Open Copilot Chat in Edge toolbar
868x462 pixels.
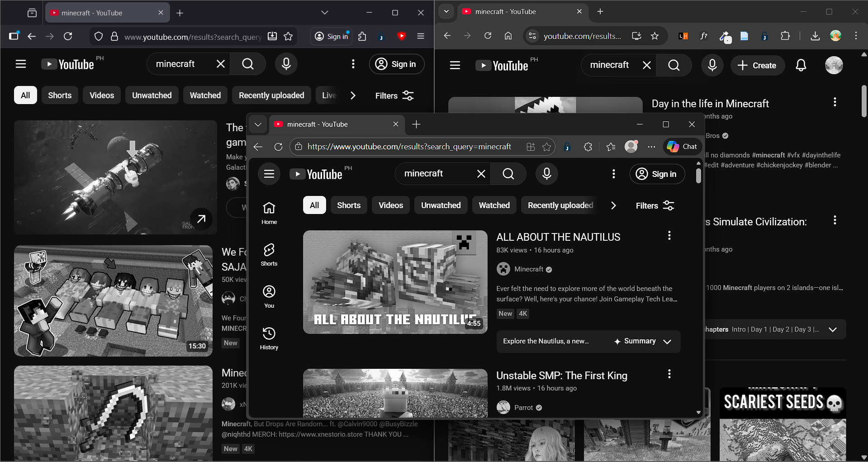pyautogui.click(x=682, y=147)
